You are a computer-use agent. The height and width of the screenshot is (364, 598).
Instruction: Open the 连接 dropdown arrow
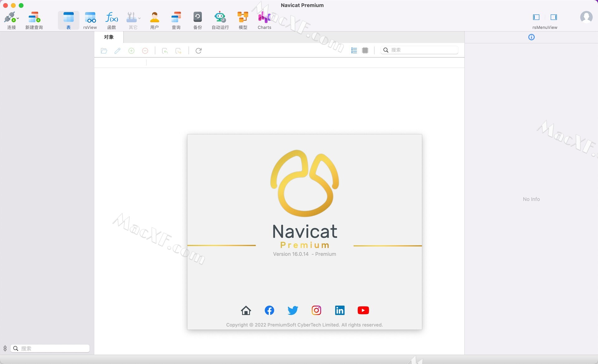coord(18,18)
